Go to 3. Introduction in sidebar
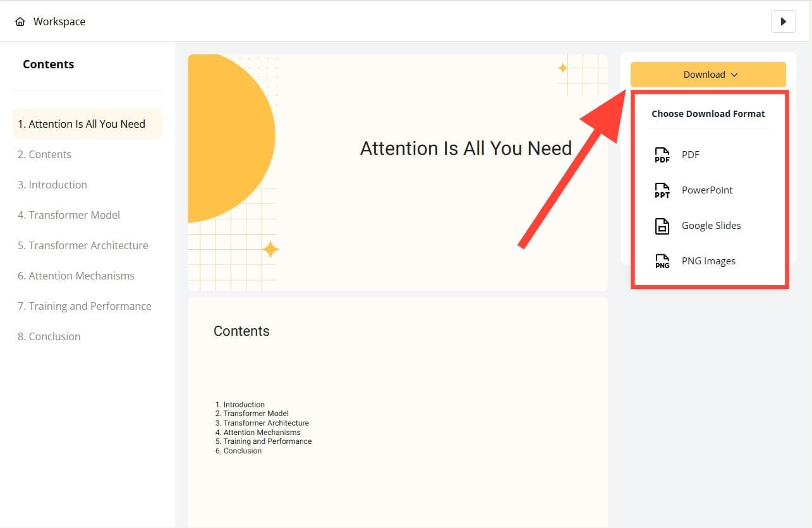Image resolution: width=812 pixels, height=528 pixels. [x=52, y=185]
